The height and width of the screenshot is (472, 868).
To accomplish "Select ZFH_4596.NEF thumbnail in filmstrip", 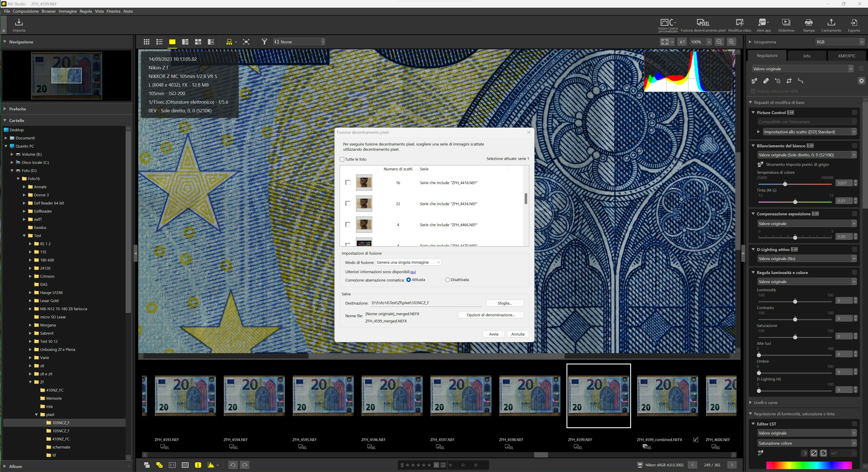I will click(x=392, y=396).
